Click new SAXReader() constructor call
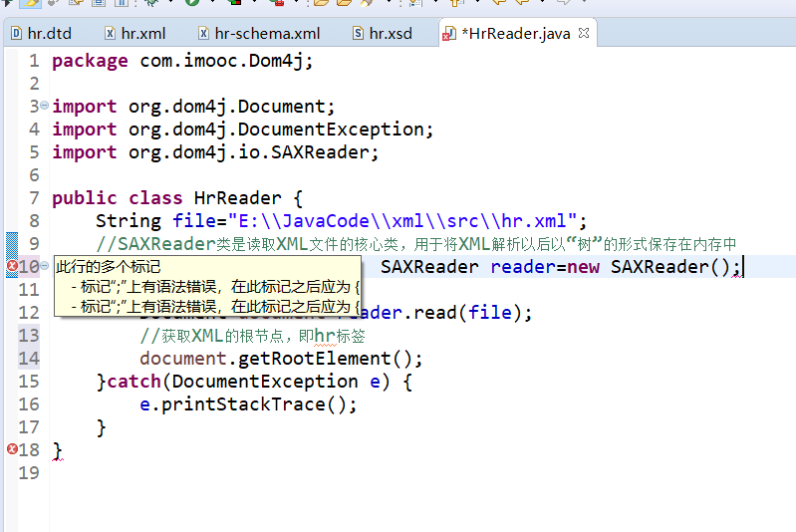 (649, 267)
